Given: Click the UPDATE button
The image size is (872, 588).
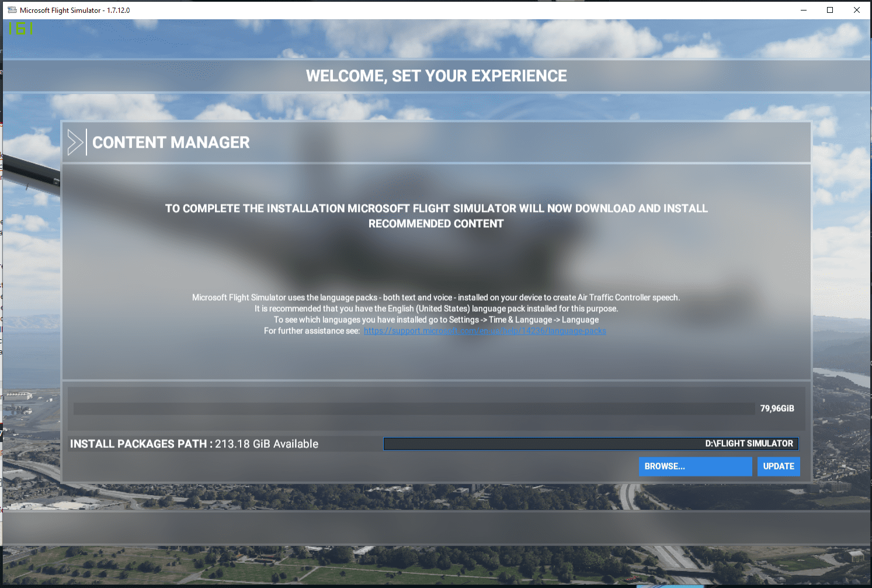Looking at the screenshot, I should tap(779, 467).
